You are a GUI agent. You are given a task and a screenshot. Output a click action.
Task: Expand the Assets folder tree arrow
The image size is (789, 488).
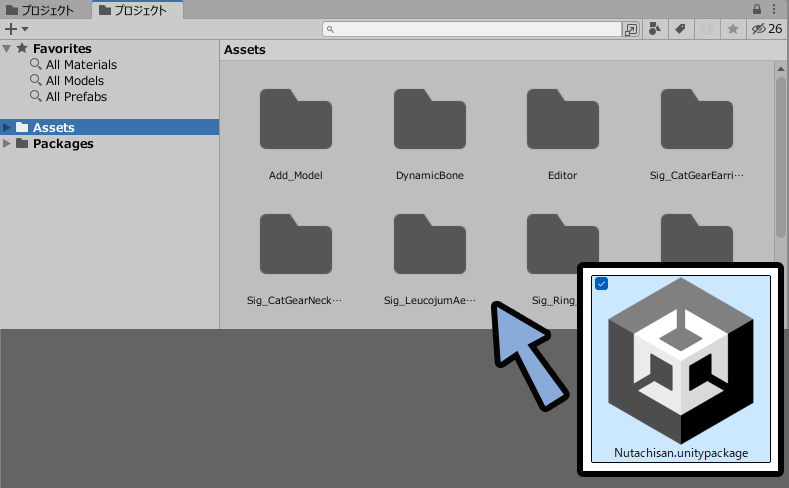click(x=7, y=127)
